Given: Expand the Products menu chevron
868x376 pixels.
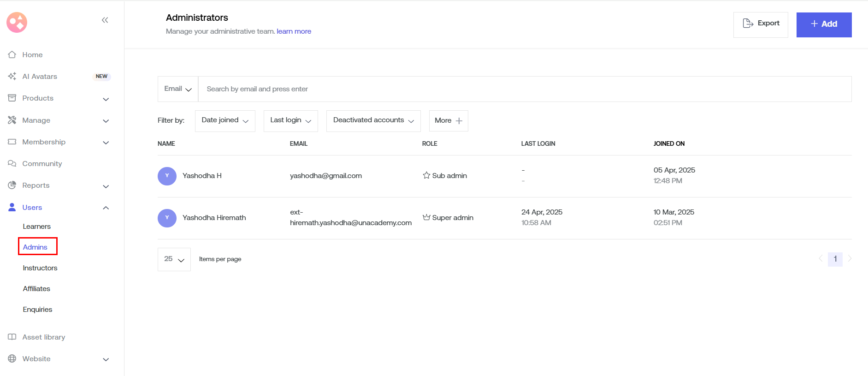Looking at the screenshot, I should tap(106, 99).
